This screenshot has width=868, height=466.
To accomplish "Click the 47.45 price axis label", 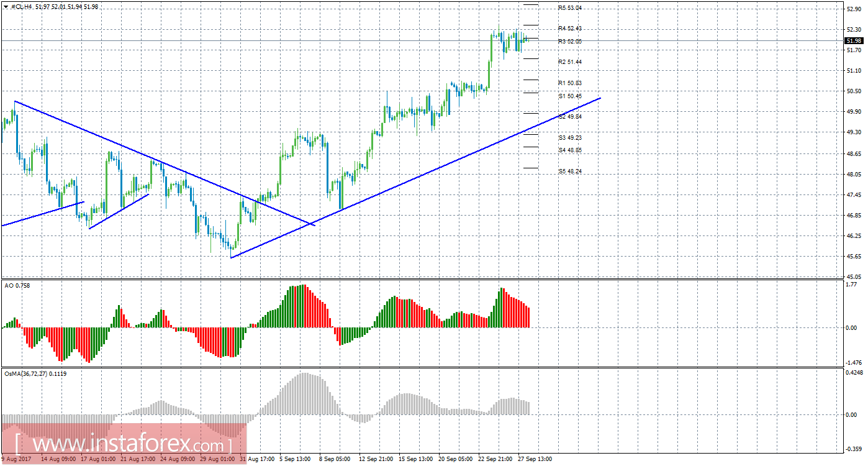I will click(x=853, y=195).
